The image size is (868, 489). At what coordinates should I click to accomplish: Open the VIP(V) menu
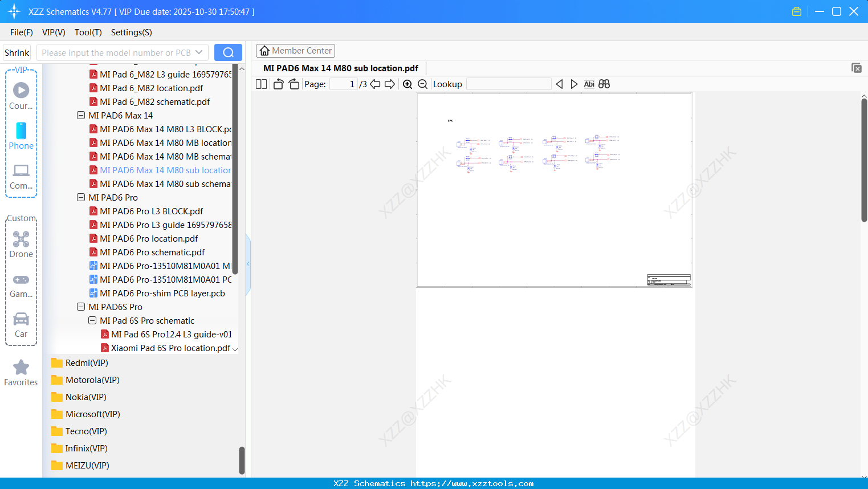[54, 32]
